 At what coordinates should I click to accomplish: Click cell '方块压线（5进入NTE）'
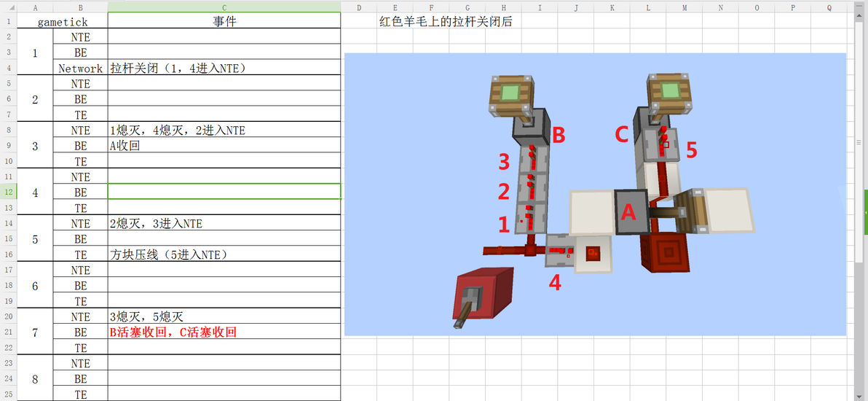224,254
